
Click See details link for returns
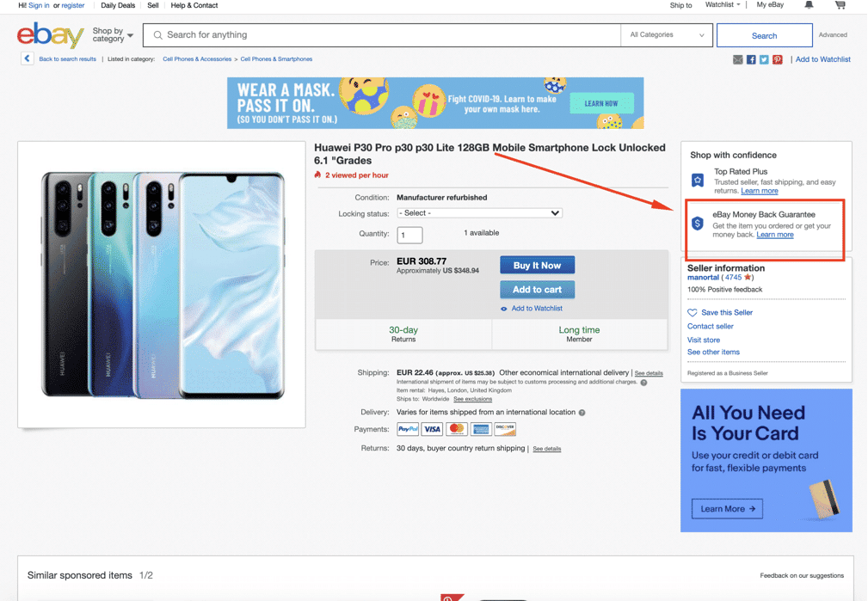[547, 449]
